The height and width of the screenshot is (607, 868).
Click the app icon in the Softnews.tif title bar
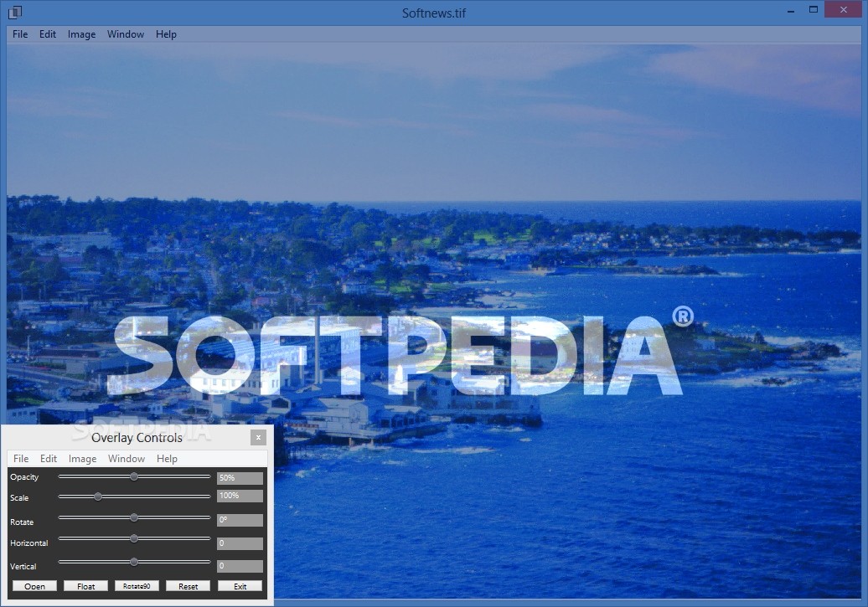pyautogui.click(x=15, y=12)
